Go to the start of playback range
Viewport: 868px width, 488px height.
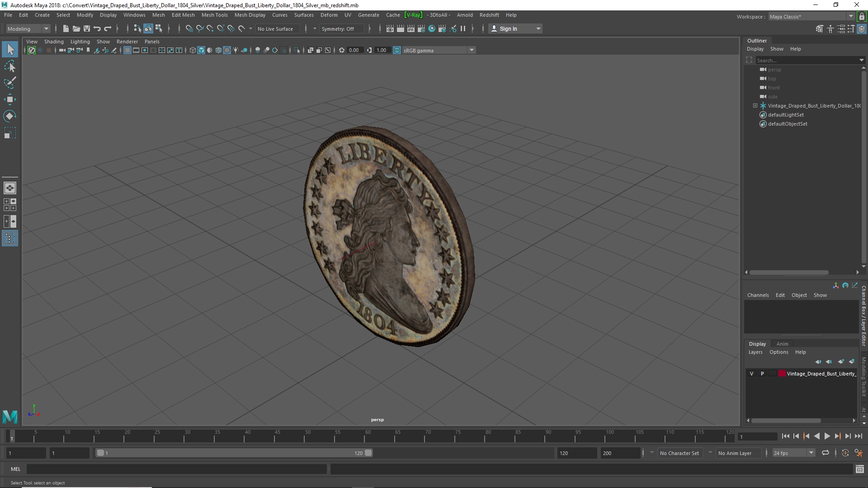tap(785, 436)
